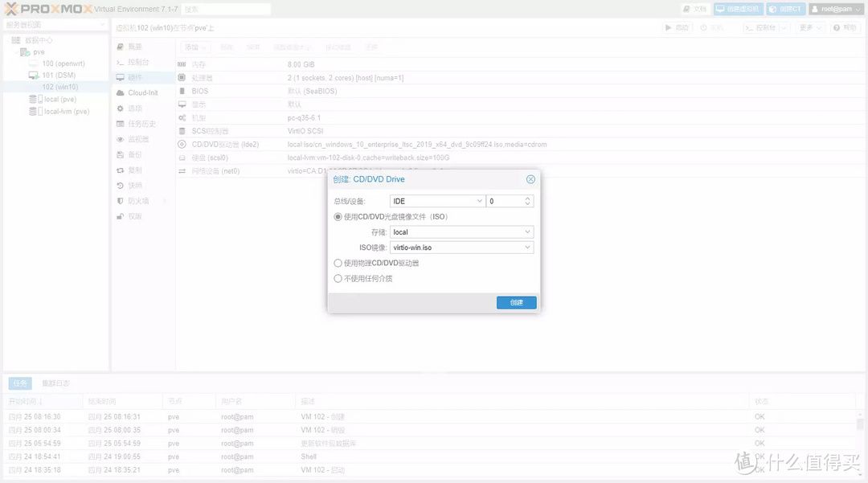Click the gear icon for 选项 in sidebar

point(120,108)
